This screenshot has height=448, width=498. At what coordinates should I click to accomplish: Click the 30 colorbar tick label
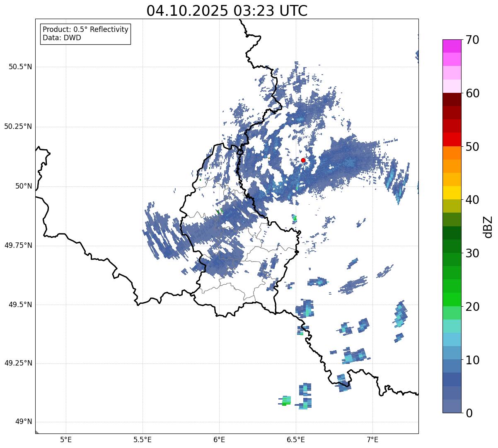coord(472,253)
